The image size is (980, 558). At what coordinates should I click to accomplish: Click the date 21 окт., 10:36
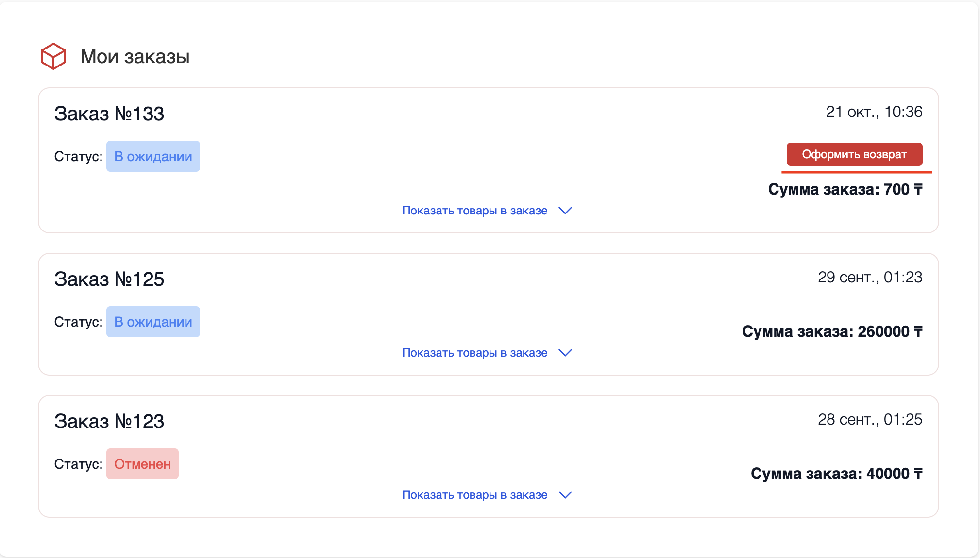coord(874,112)
